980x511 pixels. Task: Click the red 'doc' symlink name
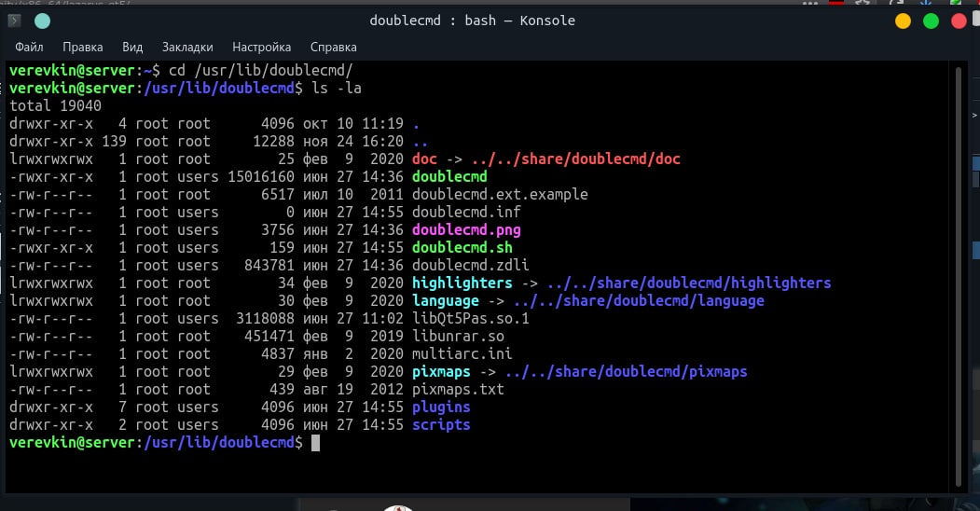(x=424, y=159)
